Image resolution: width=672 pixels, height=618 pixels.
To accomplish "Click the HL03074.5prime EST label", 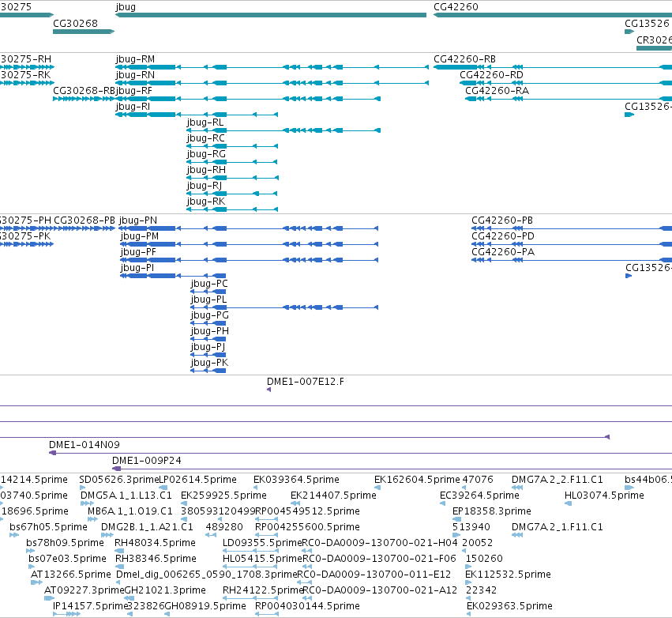I will (x=604, y=496).
